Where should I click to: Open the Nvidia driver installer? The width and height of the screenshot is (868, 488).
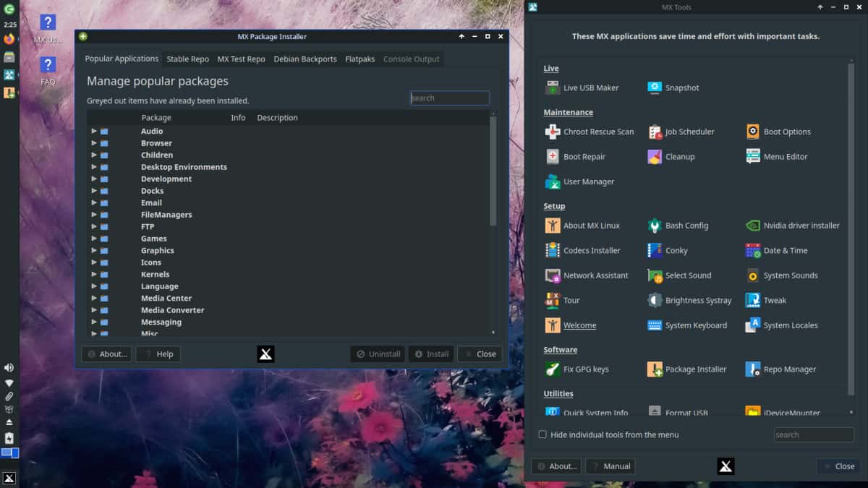pyautogui.click(x=792, y=225)
